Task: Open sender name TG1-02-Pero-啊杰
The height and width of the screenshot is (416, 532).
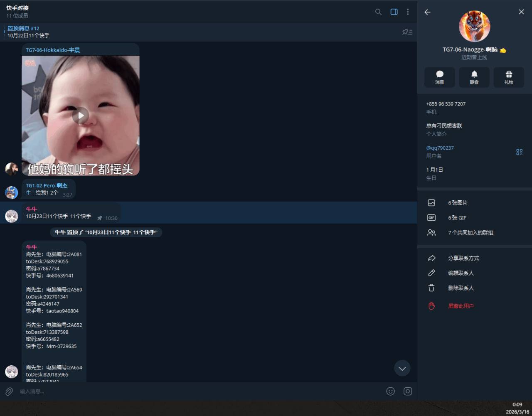Action: 47,186
